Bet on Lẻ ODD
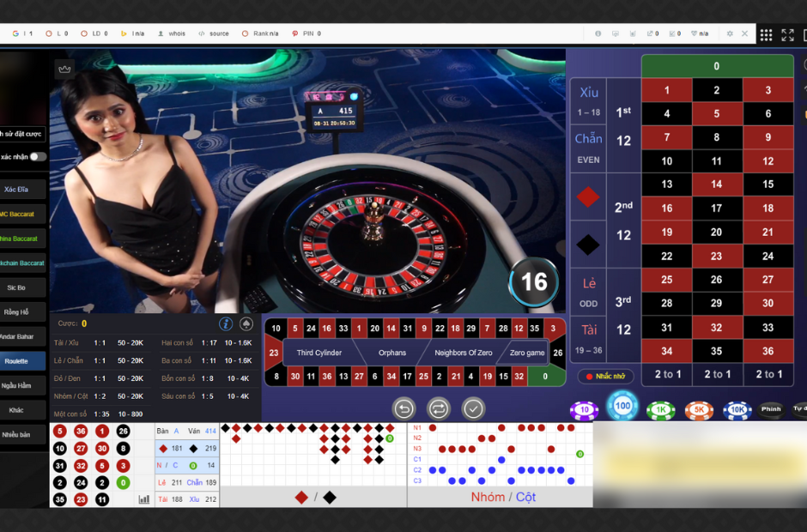The width and height of the screenshot is (807, 532). click(588, 292)
